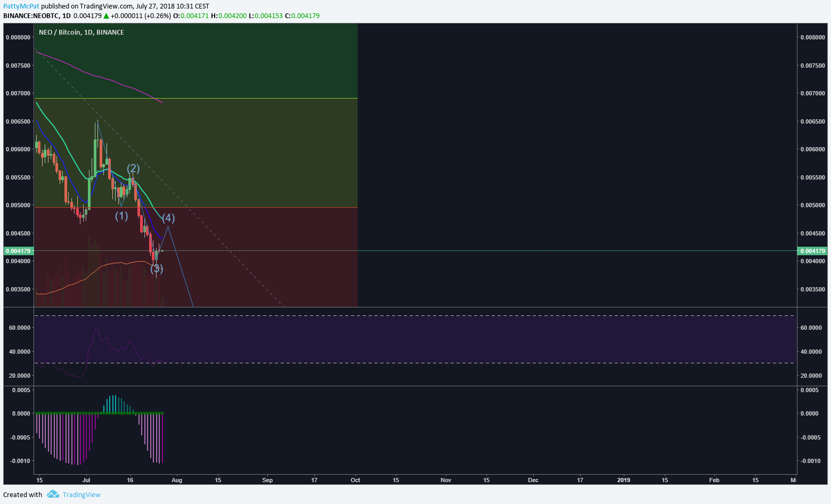Open PattyMcPat author profile link
This screenshot has height=504, width=831.
click(21, 6)
